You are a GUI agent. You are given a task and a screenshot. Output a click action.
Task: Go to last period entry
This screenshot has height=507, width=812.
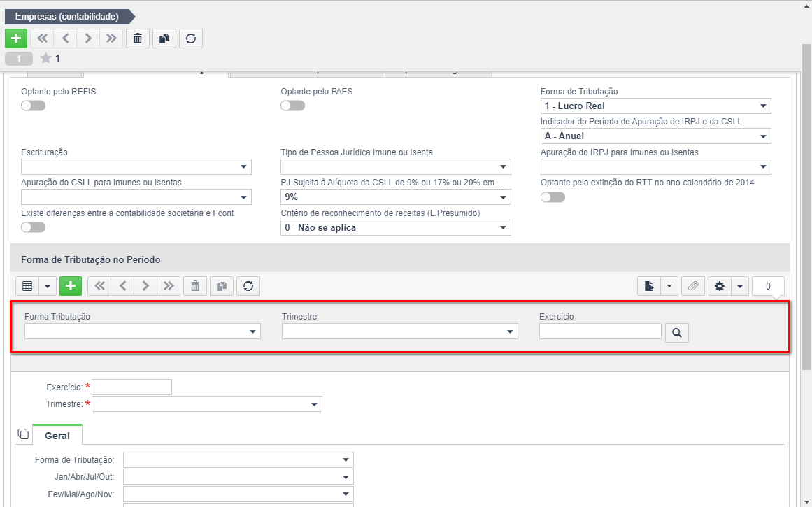[169, 286]
